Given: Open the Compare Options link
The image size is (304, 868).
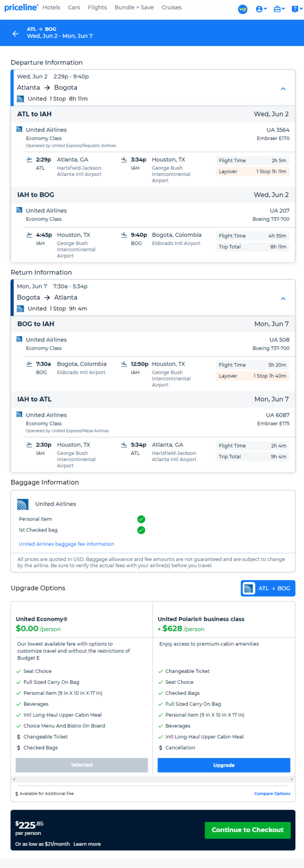Looking at the screenshot, I should click(272, 794).
